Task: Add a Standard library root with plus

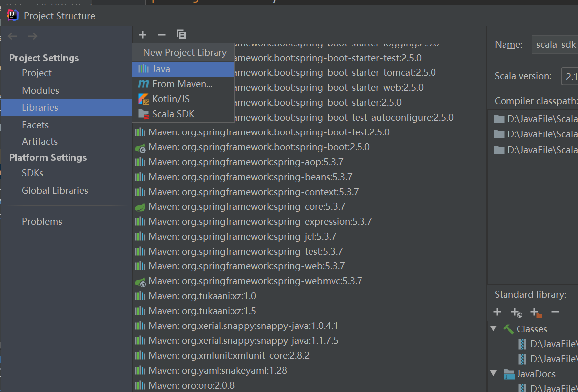Action: click(497, 312)
